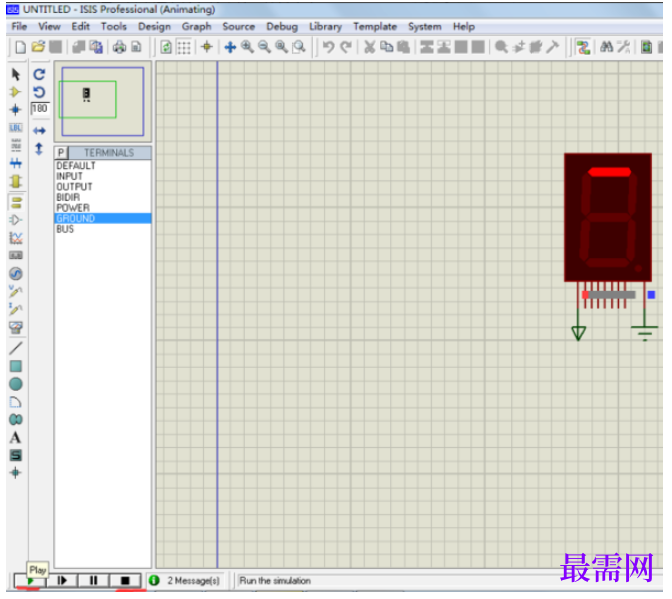Click the Rotate Clockwise icon
The width and height of the screenshot is (672, 599).
click(39, 75)
